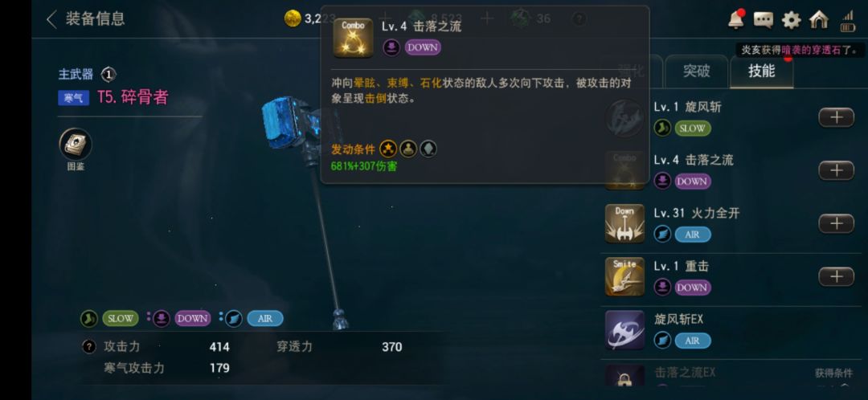Tap the 旋风斩EX skill icon
Viewport: 868px width, 400px height.
click(x=624, y=330)
